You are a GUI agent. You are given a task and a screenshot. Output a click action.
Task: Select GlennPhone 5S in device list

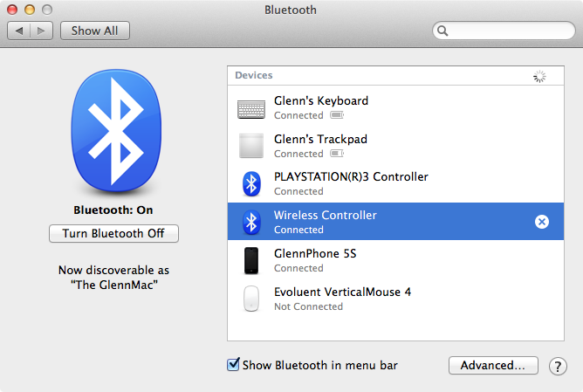coord(316,253)
